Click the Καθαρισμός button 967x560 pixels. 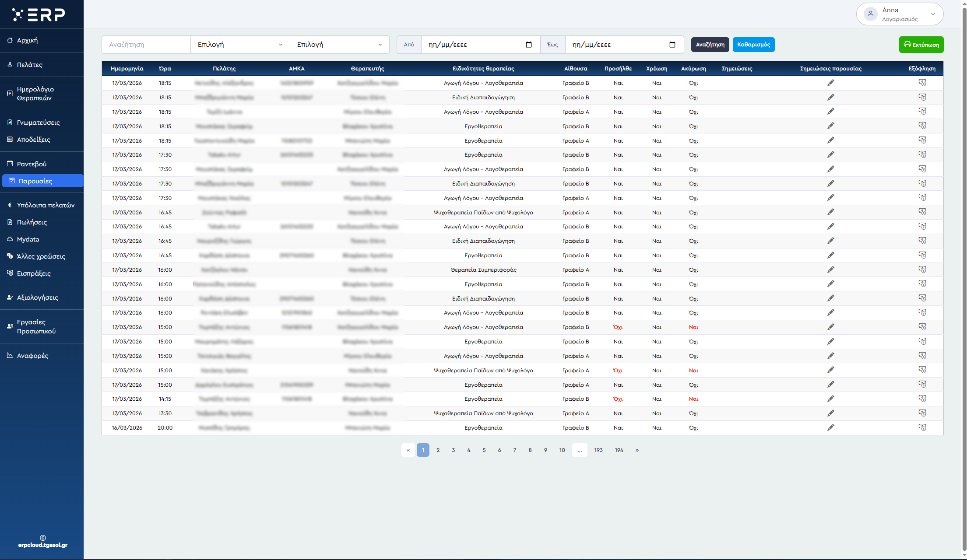click(753, 45)
